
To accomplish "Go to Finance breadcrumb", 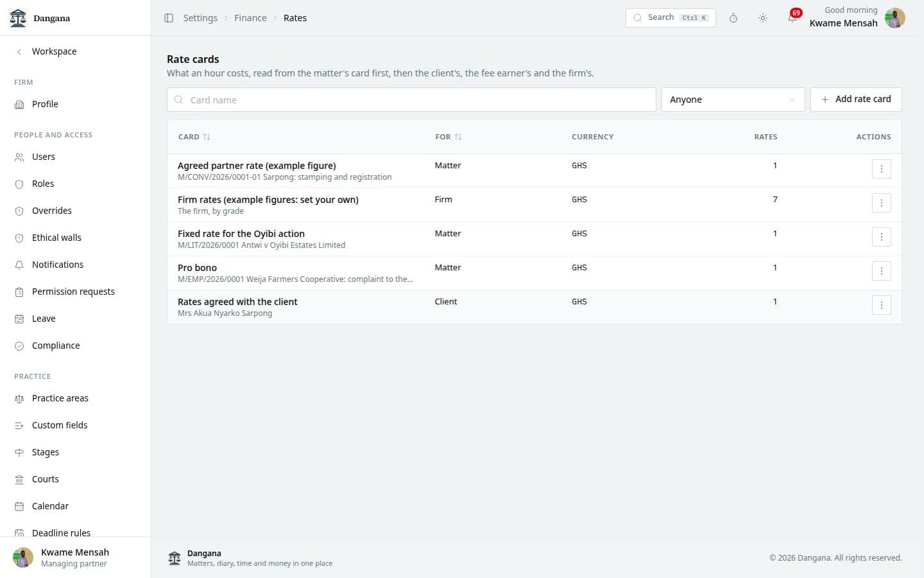I will coord(250,18).
